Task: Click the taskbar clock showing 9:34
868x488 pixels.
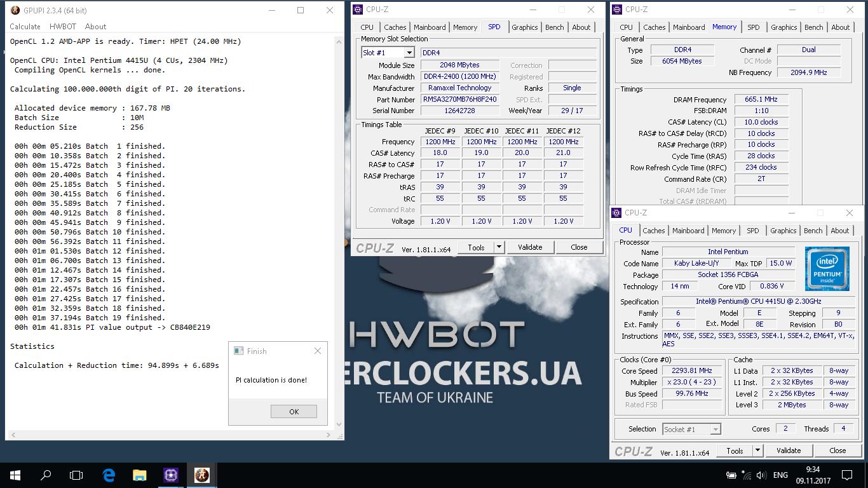Action: coord(812,475)
